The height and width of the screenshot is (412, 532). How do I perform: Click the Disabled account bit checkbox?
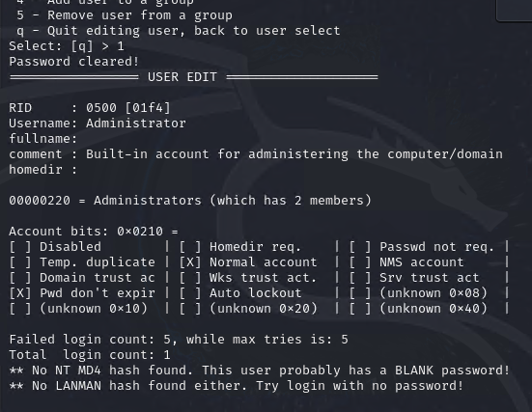(20, 247)
